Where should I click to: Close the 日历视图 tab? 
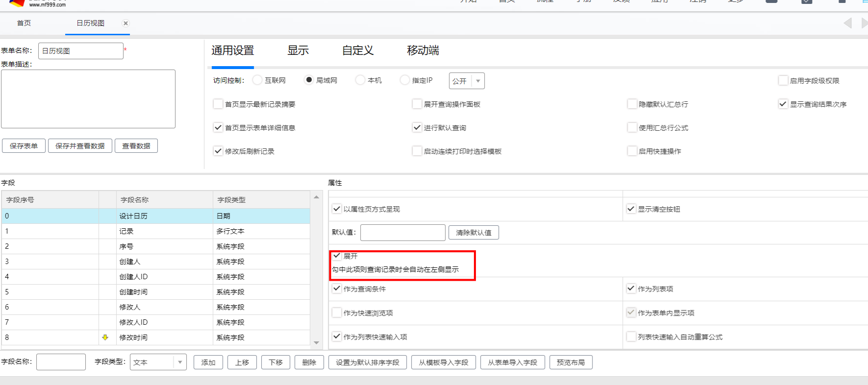125,23
